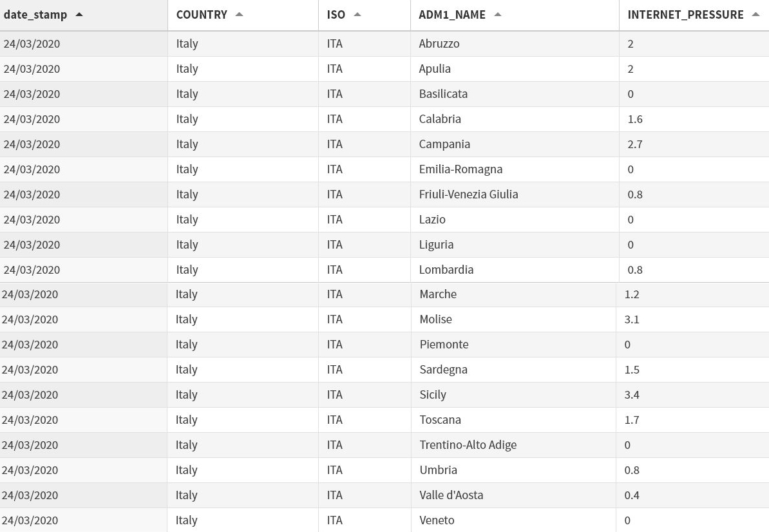The image size is (769, 532).
Task: Click the Valle d'Aosta name cell
Action: pyautogui.click(x=451, y=495)
